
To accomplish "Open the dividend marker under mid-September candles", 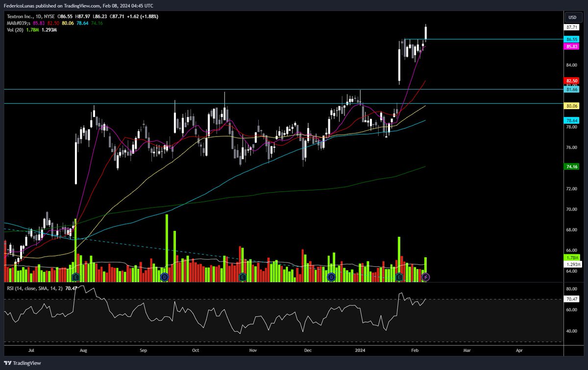I will pyautogui.click(x=165, y=277).
